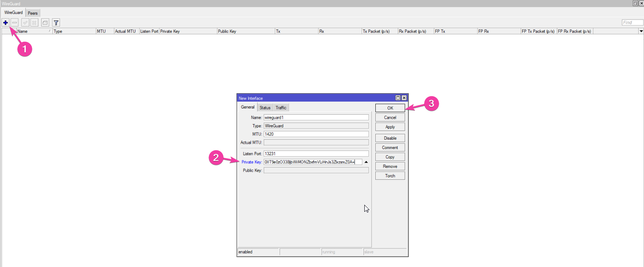The image size is (644, 267).
Task: Open the Status tab in New Interface
Action: 265,108
